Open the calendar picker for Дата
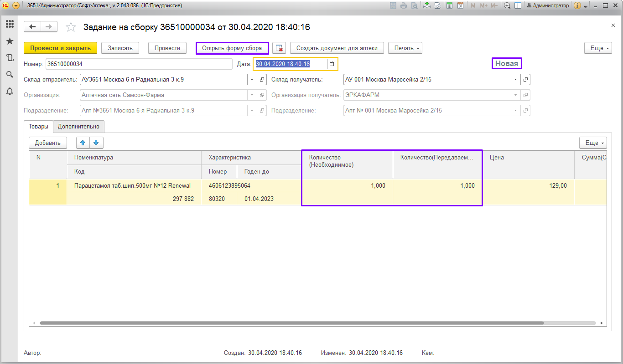Viewport: 623px width, 364px height. (332, 64)
